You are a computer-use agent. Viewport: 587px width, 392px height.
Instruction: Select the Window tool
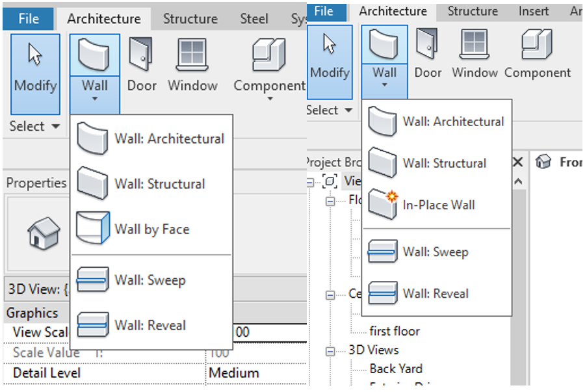pos(192,62)
